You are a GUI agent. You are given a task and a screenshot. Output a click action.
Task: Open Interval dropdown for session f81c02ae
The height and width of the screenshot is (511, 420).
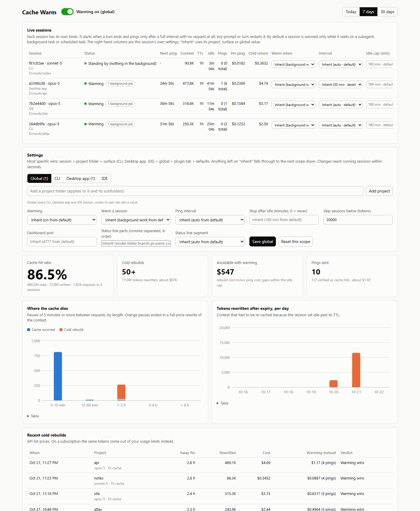click(x=341, y=64)
